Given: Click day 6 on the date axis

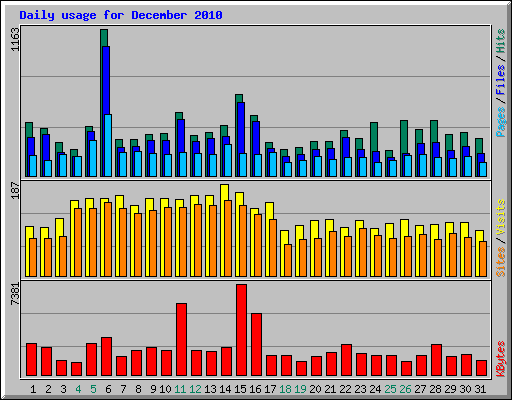Looking at the screenshot, I should pos(108,389).
